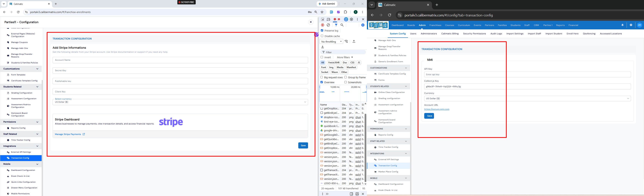Viewport: 644px width, 196px height.
Task: Toggle the Overview checkbox
Action: click(322, 82)
